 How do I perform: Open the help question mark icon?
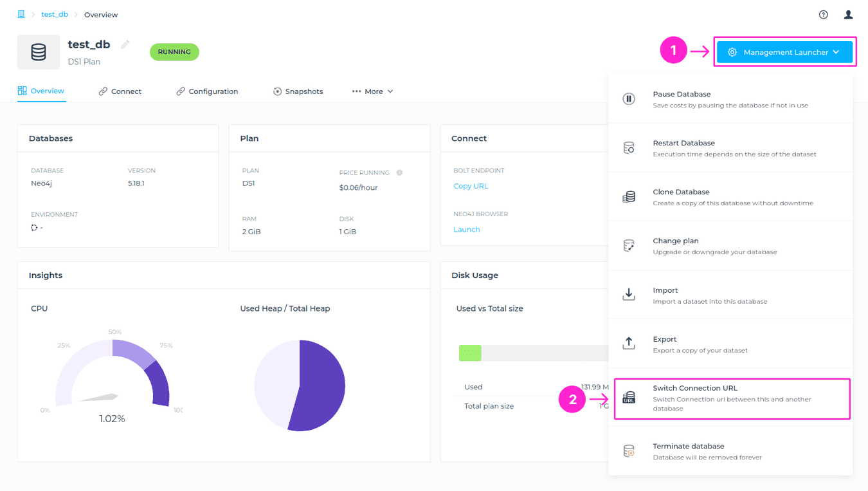point(824,14)
